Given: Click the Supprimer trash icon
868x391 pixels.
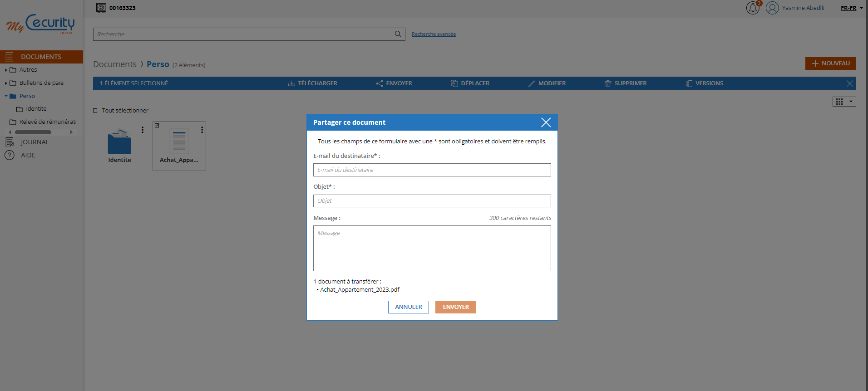Looking at the screenshot, I should (x=608, y=83).
